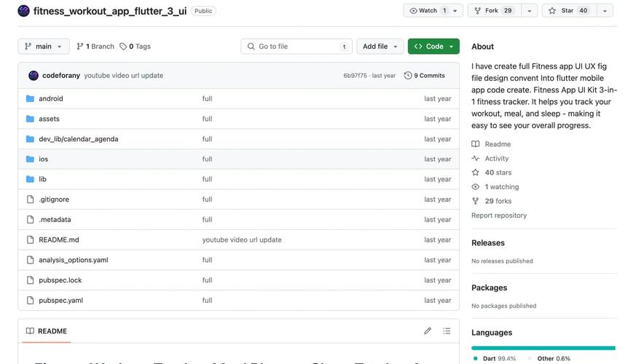This screenshot has height=364, width=644.
Task: Click the .gitignore file icon
Action: click(30, 199)
